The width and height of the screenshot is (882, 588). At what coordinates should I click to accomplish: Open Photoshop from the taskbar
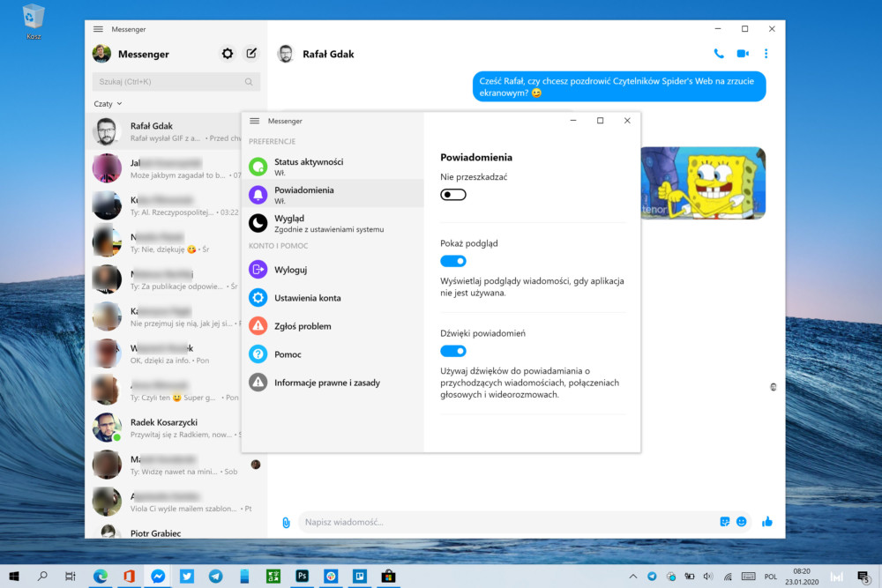(x=302, y=576)
